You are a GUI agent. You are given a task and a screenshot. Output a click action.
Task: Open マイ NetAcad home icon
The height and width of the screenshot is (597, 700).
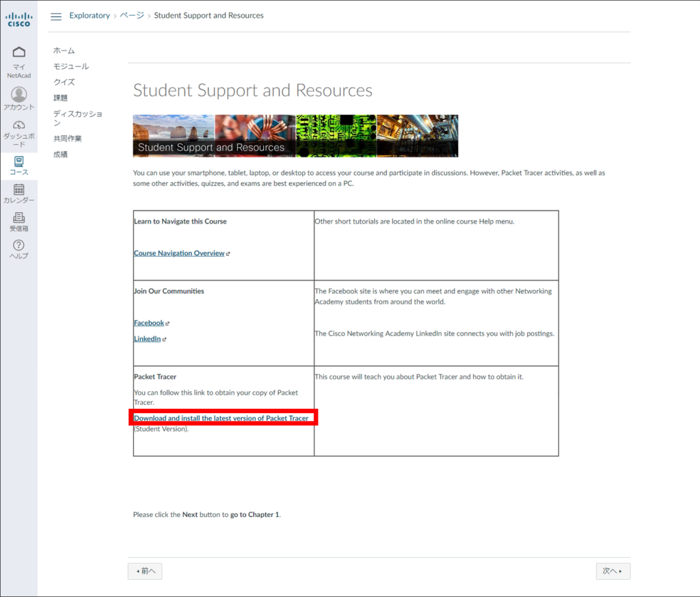tap(18, 52)
